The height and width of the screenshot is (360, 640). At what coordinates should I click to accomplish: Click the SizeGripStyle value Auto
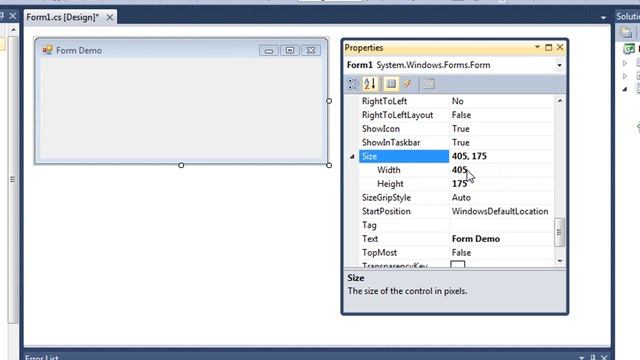[x=461, y=198]
